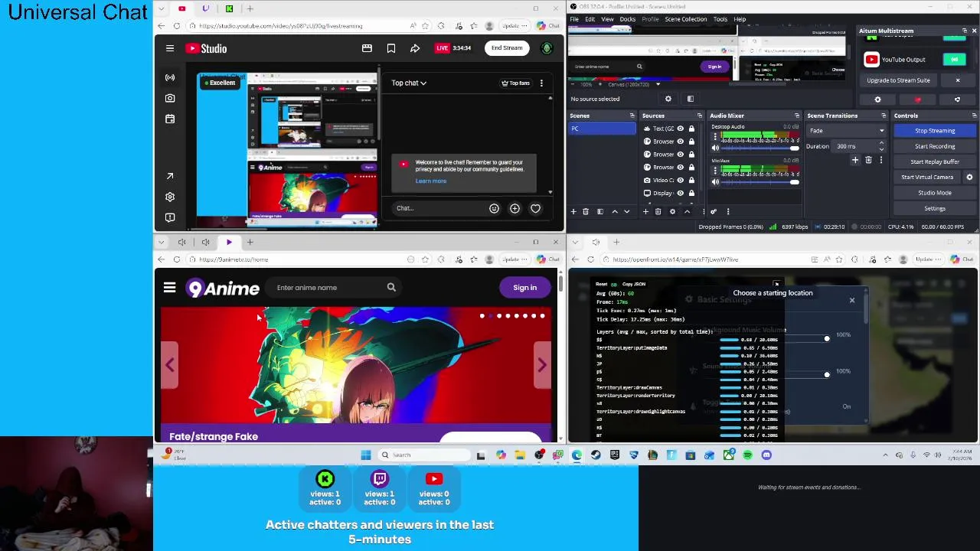
Task: Click share arrow icon in Studio header
Action: [x=415, y=48]
